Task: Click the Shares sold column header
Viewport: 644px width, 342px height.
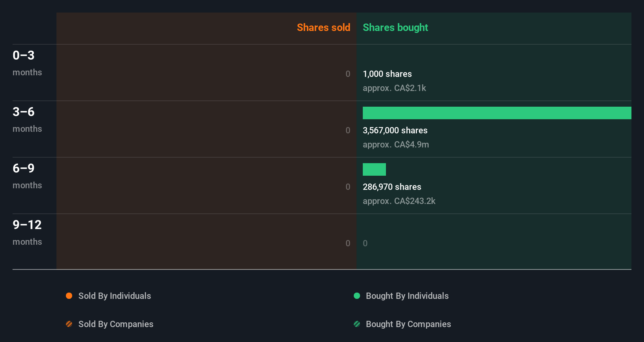Action: (x=324, y=27)
